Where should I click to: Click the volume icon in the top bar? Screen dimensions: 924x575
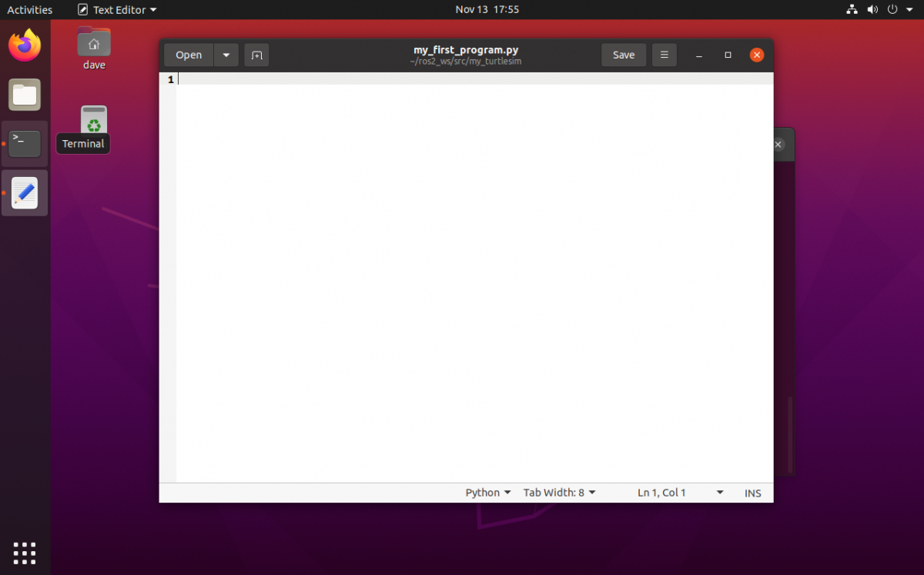click(872, 9)
